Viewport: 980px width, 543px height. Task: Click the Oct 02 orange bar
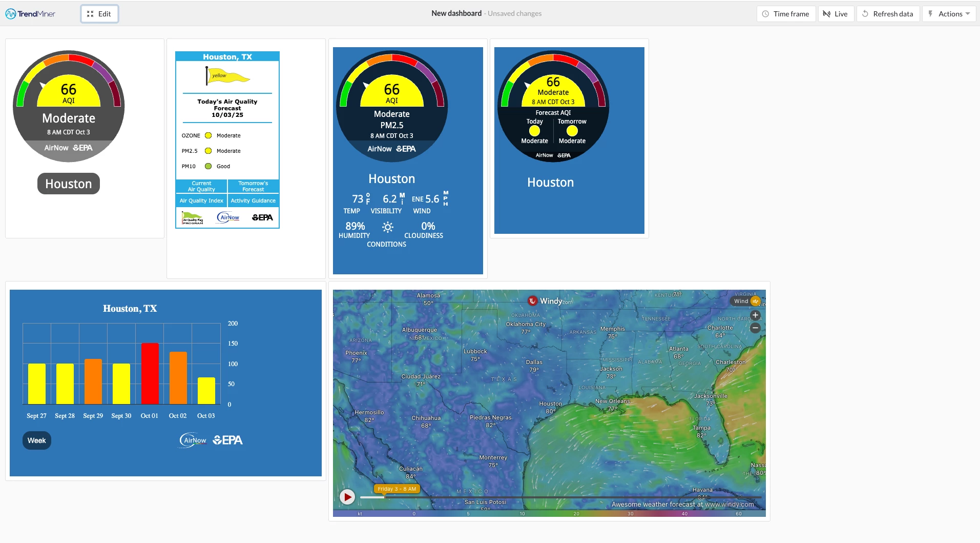coord(178,378)
